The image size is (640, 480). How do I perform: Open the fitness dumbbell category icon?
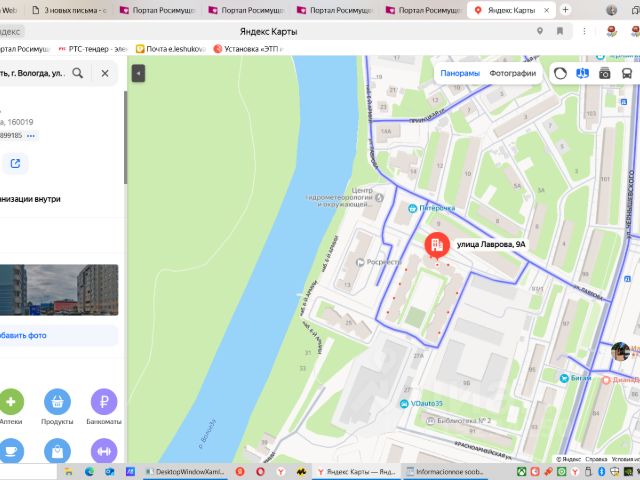(x=104, y=451)
